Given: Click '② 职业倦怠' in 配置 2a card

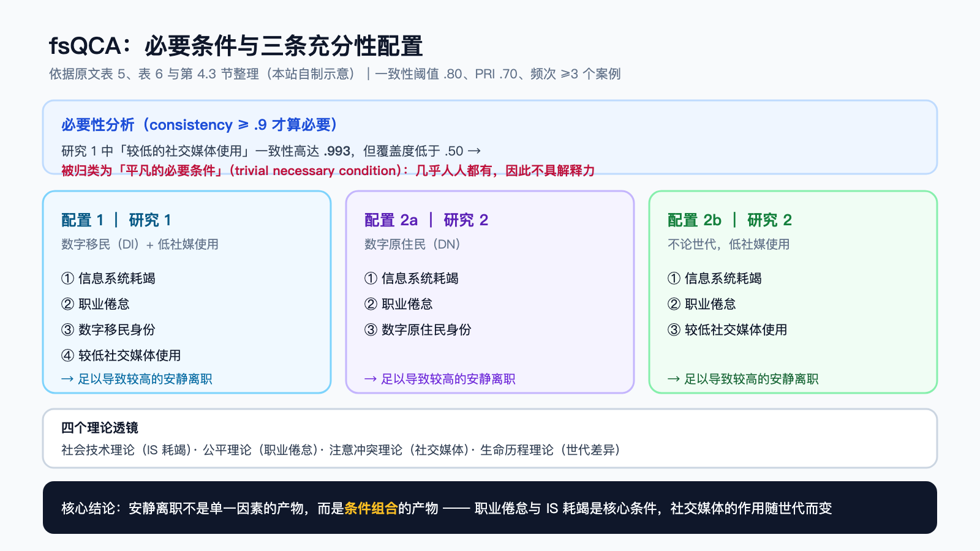Looking at the screenshot, I should (x=399, y=304).
